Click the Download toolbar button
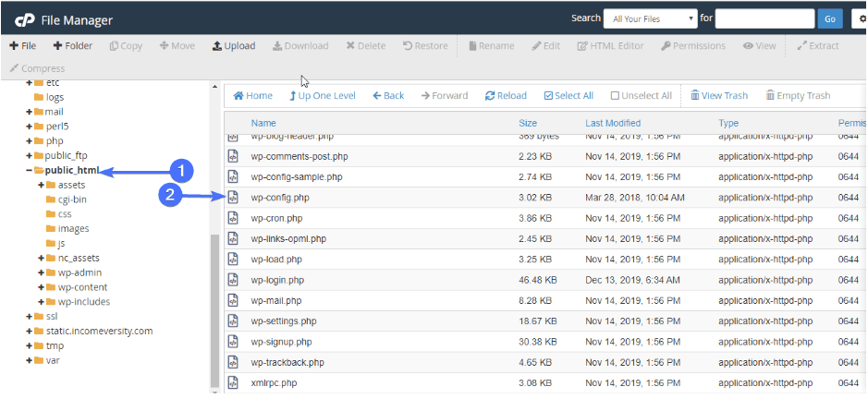The width and height of the screenshot is (868, 399). pyautogui.click(x=300, y=46)
